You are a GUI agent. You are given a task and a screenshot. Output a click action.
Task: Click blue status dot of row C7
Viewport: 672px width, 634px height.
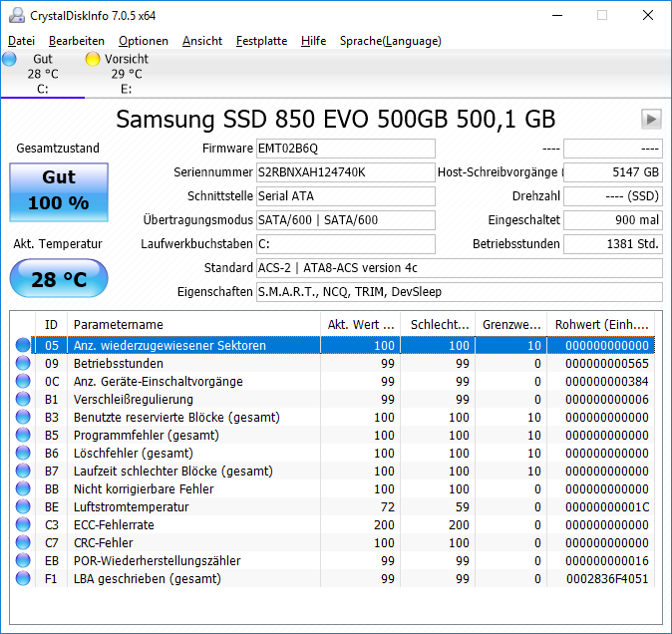(x=23, y=542)
